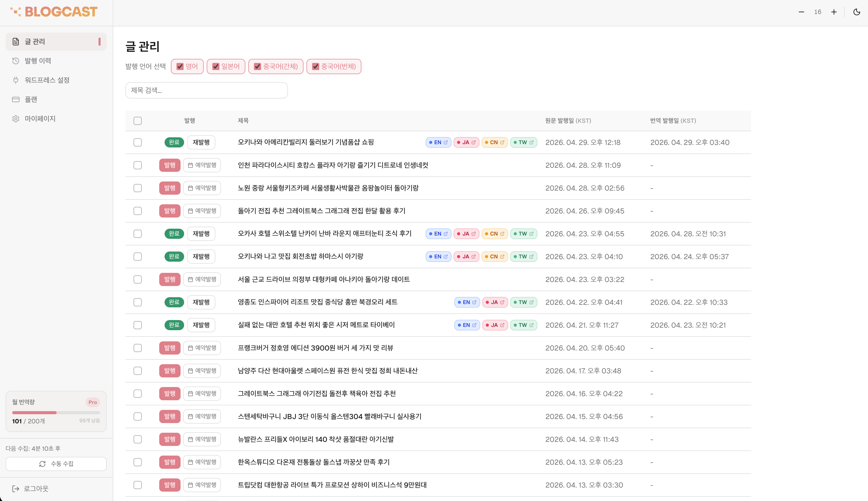Click the 제목 검색 search field
The width and height of the screenshot is (868, 501).
coord(206,90)
